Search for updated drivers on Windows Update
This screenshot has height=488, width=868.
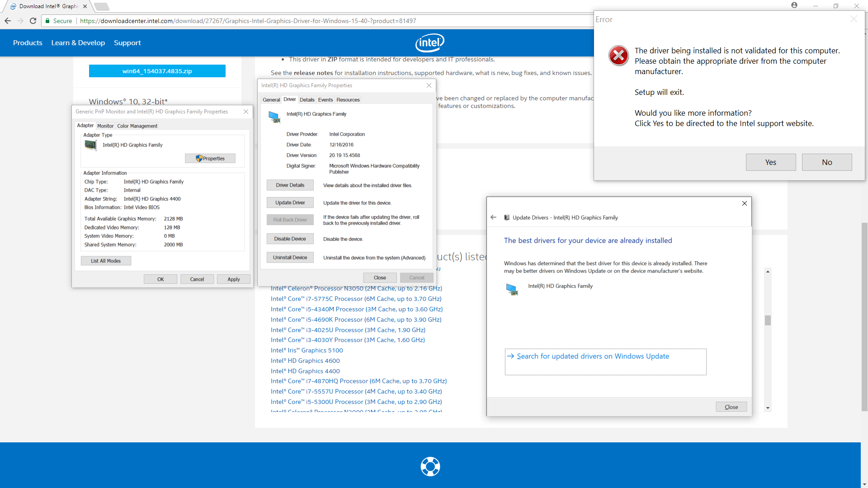593,357
